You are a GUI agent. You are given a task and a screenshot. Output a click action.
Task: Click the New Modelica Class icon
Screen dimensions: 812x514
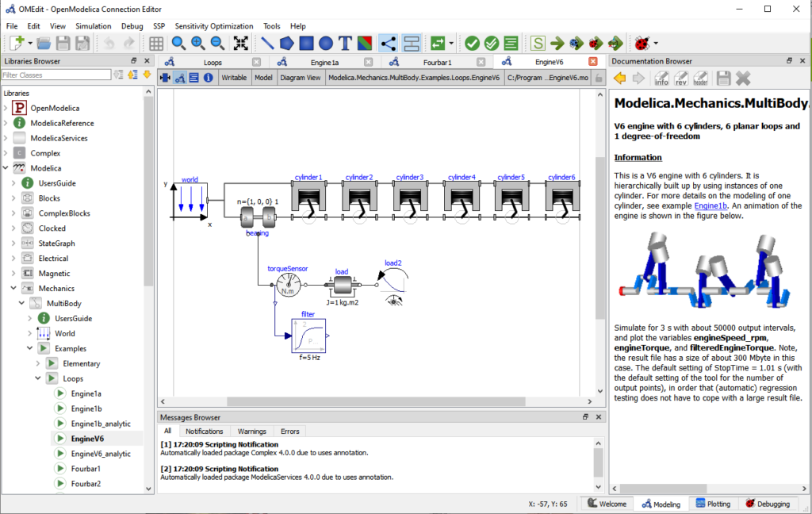[17, 44]
